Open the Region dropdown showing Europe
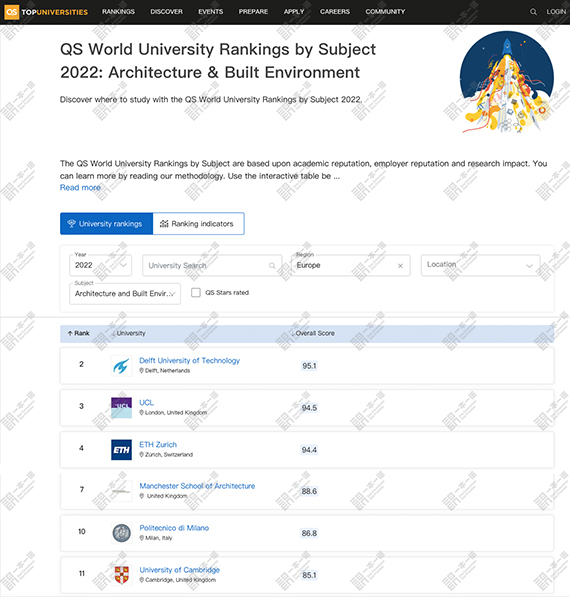The height and width of the screenshot is (597, 570). [350, 265]
